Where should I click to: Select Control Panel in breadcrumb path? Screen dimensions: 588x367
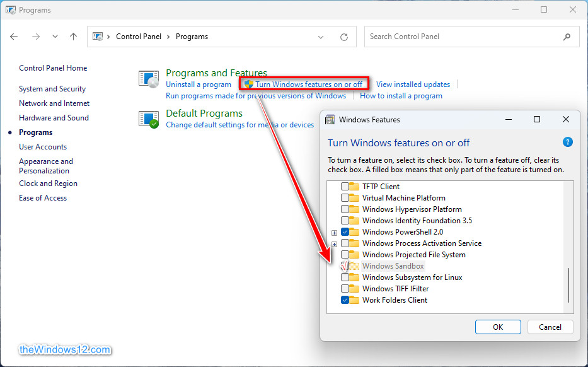point(139,37)
